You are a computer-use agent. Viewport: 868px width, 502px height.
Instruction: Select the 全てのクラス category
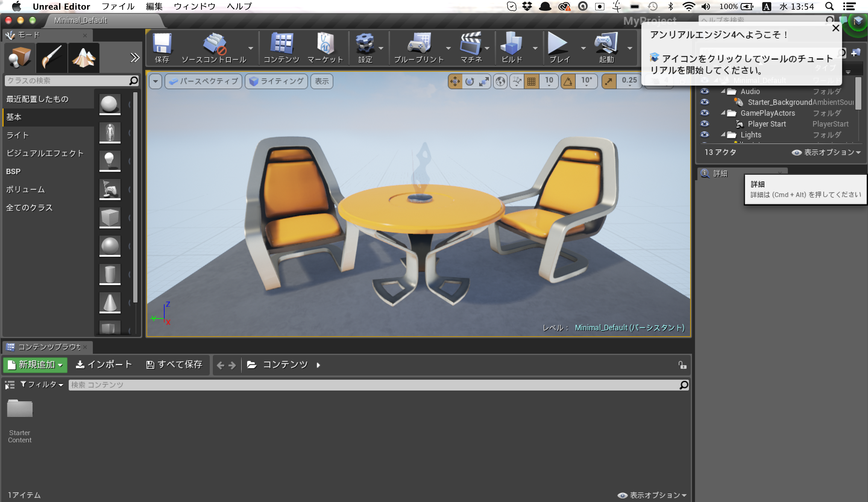48,208
